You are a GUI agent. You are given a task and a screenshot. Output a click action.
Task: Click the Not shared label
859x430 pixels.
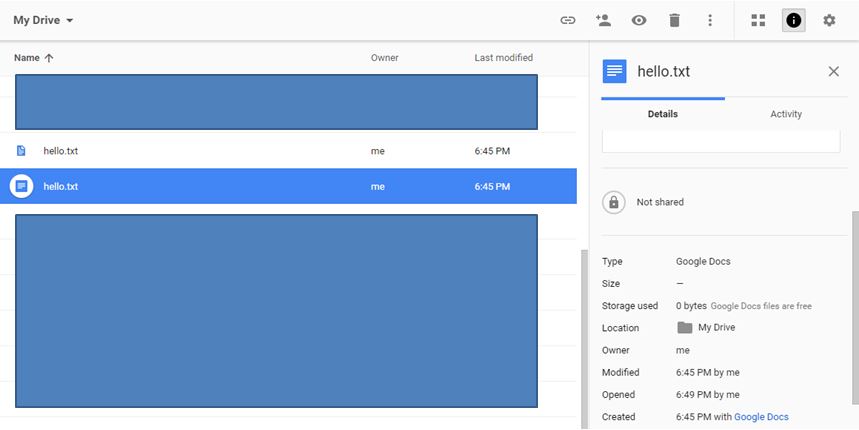(x=660, y=202)
